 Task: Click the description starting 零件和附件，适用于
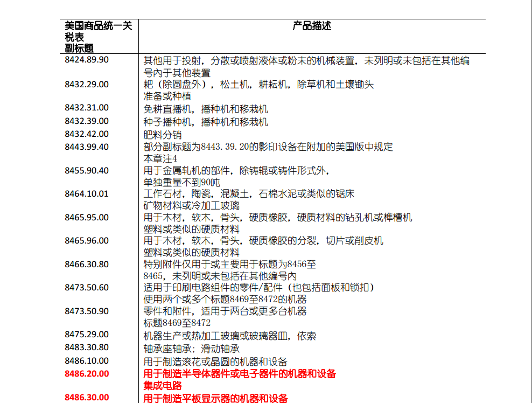pos(225,311)
